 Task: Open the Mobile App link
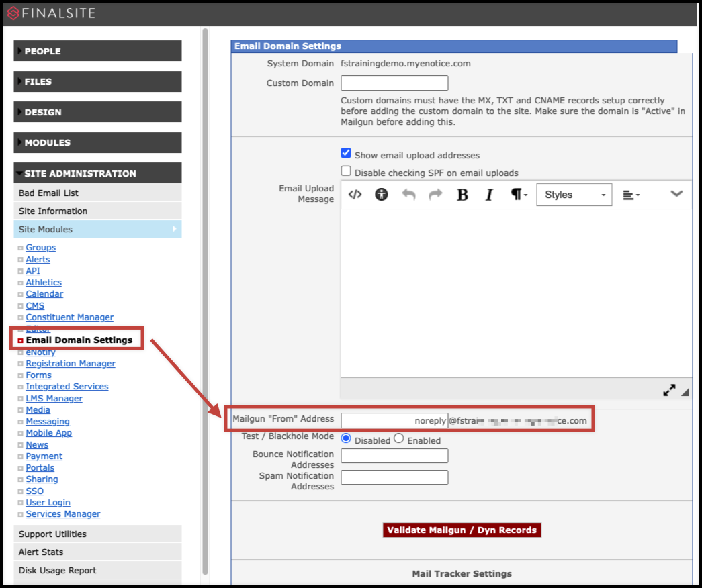(x=48, y=433)
